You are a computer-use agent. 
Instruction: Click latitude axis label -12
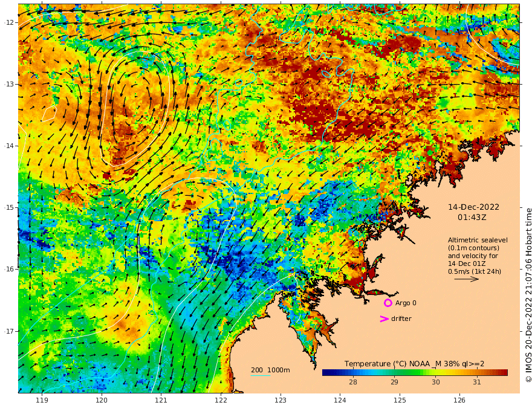click(x=9, y=22)
